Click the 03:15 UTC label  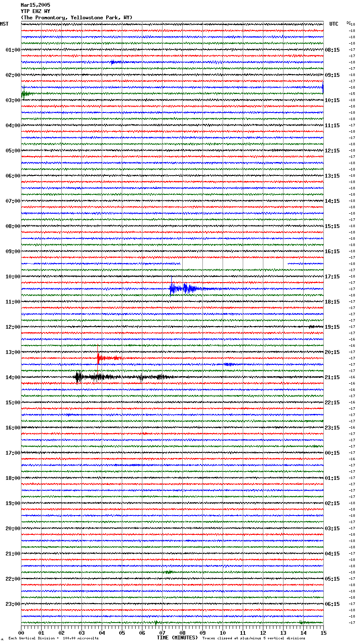tap(332, 529)
